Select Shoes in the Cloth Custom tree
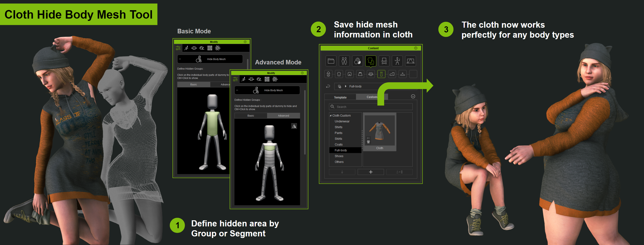Screen dimensions: 644x245 click(x=339, y=156)
